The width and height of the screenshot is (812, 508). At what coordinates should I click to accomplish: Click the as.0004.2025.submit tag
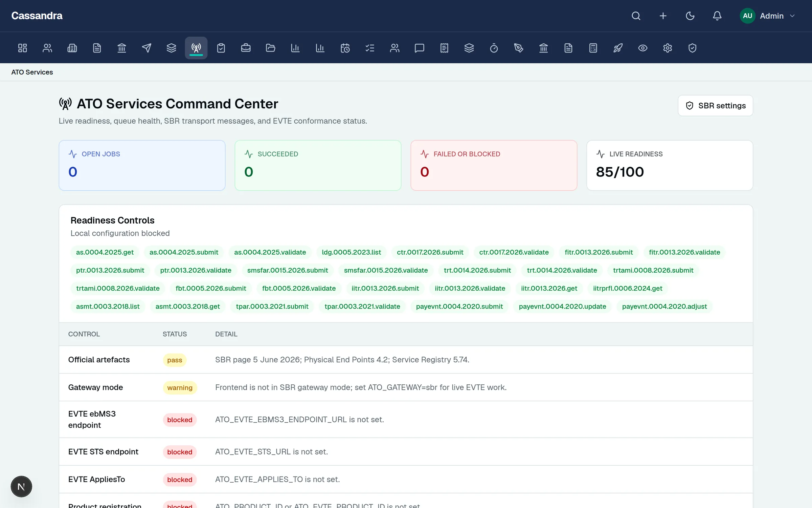click(184, 252)
